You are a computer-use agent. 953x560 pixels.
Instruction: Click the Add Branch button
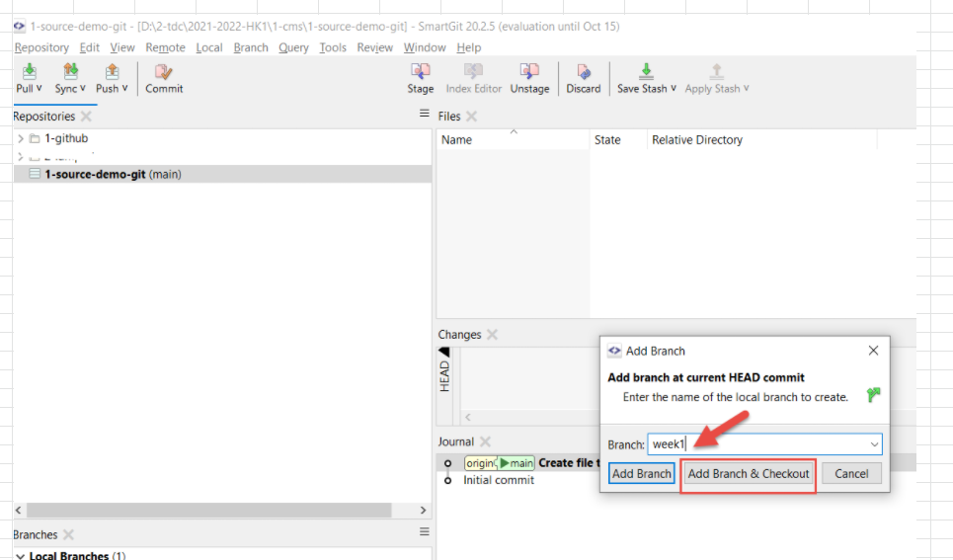[x=641, y=474]
